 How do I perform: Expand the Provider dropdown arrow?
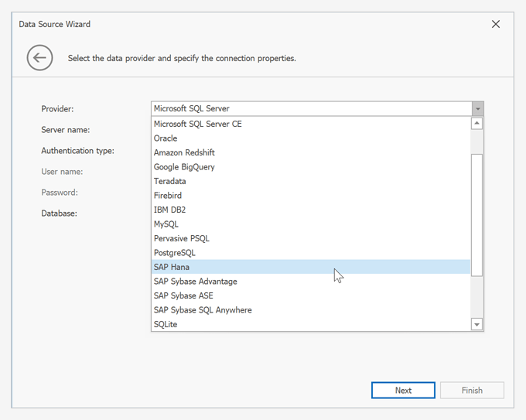click(478, 109)
